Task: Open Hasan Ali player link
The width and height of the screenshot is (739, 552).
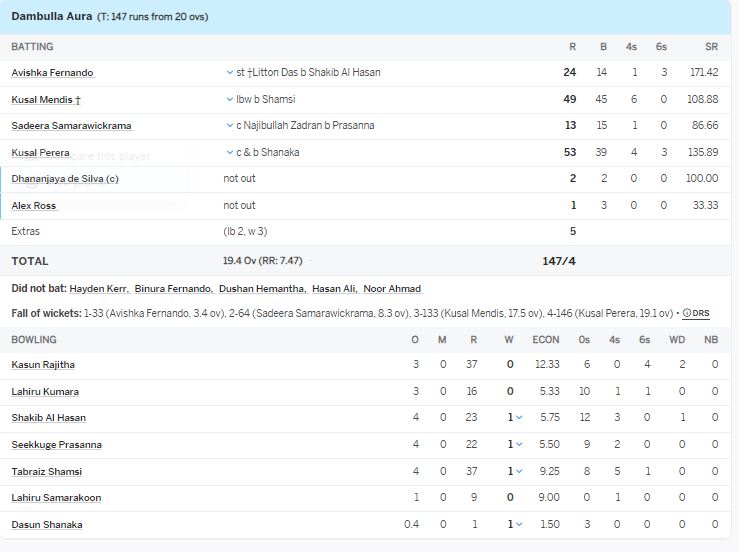Action: (x=333, y=289)
